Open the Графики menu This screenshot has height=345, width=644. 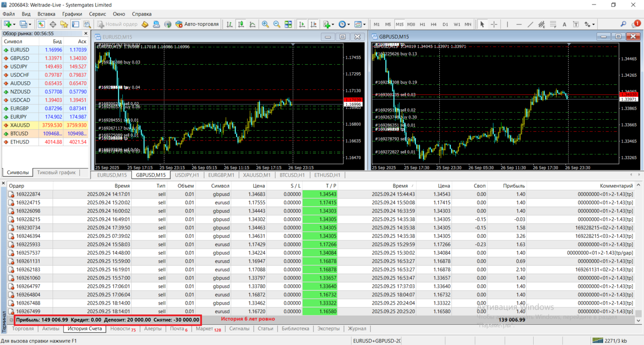pyautogui.click(x=72, y=14)
